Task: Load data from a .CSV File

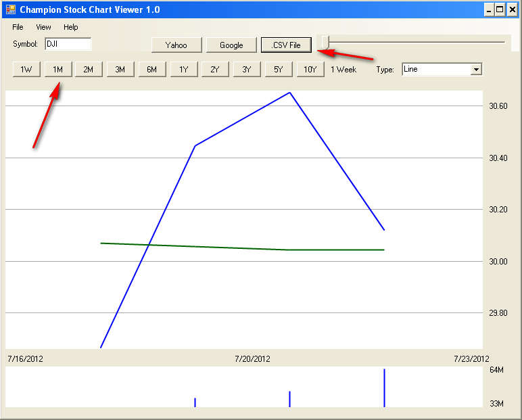Action: coord(286,45)
